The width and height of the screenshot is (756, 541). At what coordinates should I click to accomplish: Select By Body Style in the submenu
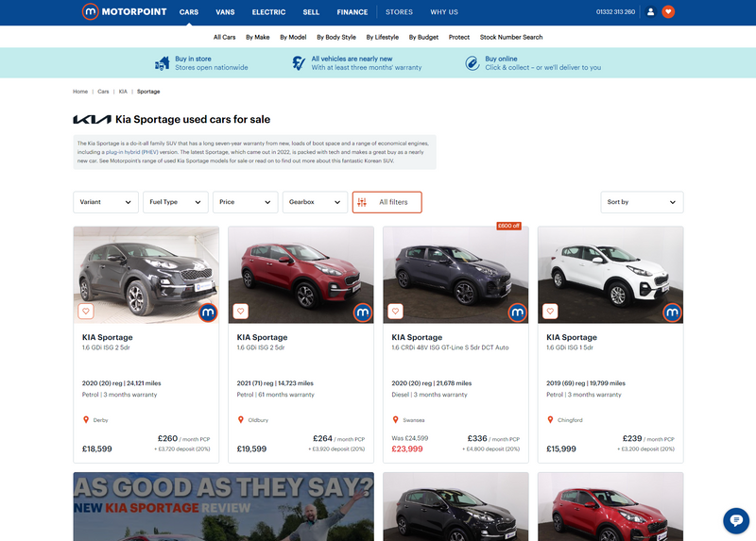click(336, 37)
